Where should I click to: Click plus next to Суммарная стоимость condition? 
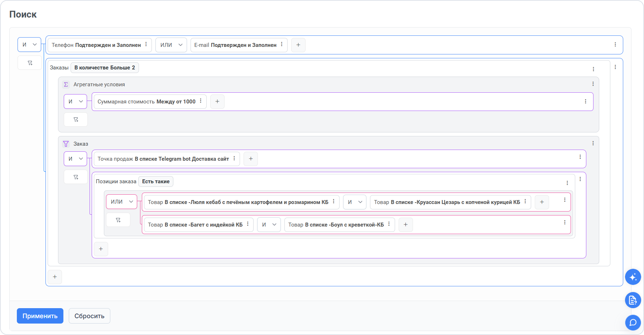[217, 102]
